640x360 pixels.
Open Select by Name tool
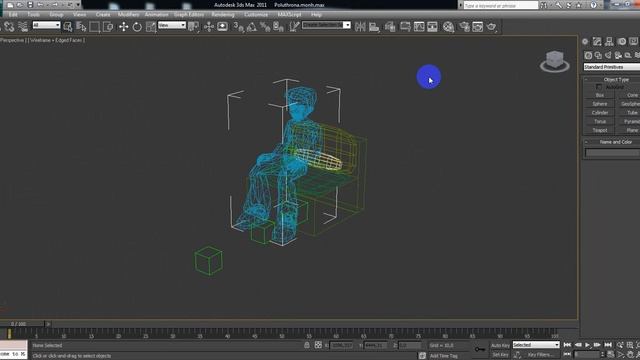(x=81, y=27)
